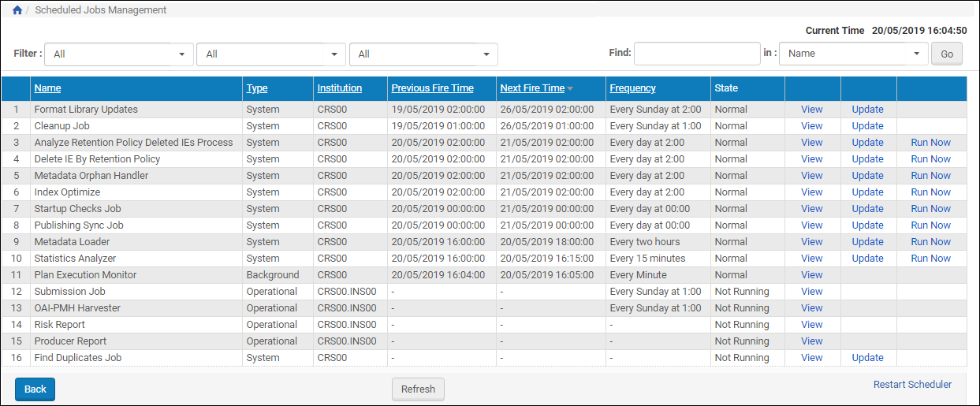Viewport: 980px width, 406px height.
Task: Click into the Find text field
Action: 697,54
